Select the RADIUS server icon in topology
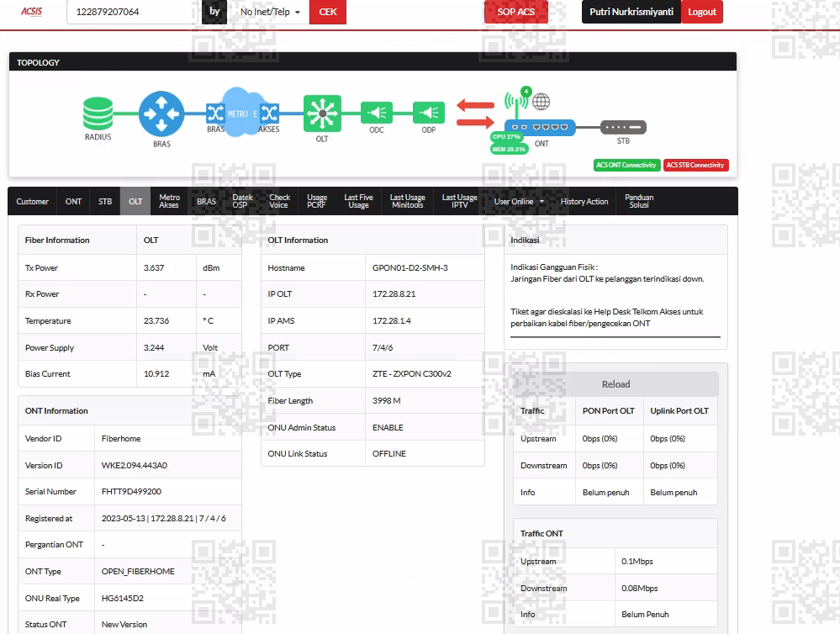This screenshot has width=840, height=634. [98, 113]
